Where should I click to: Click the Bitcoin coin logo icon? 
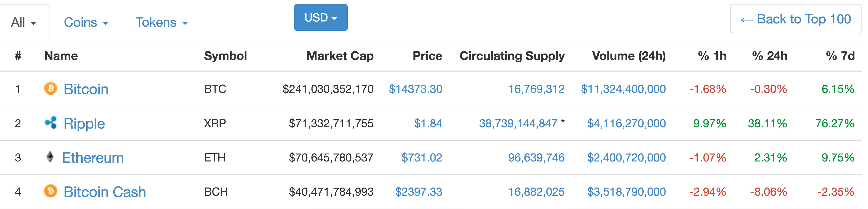pyautogui.click(x=51, y=89)
